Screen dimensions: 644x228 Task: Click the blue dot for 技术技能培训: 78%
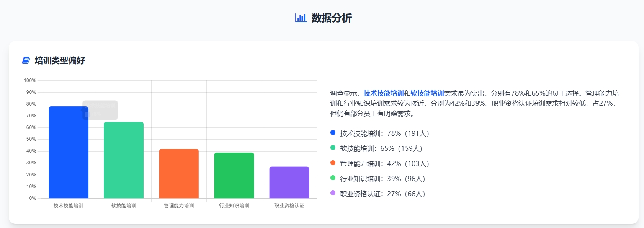[333, 132]
